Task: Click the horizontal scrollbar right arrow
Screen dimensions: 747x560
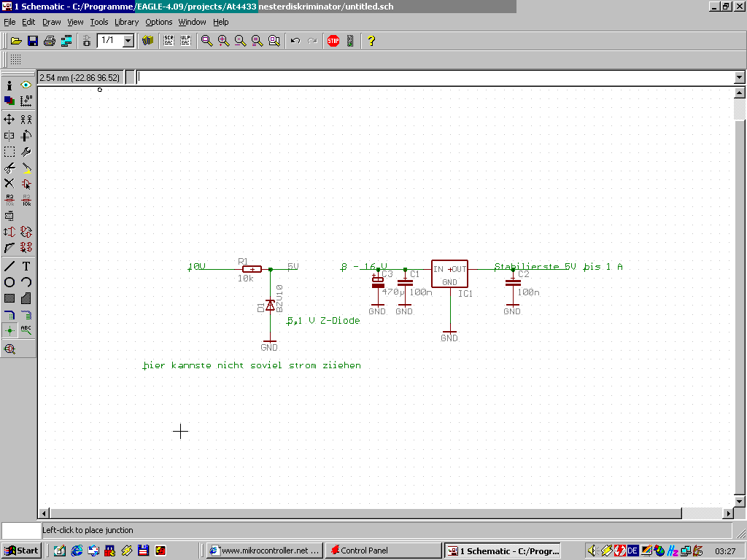Action: (x=728, y=513)
